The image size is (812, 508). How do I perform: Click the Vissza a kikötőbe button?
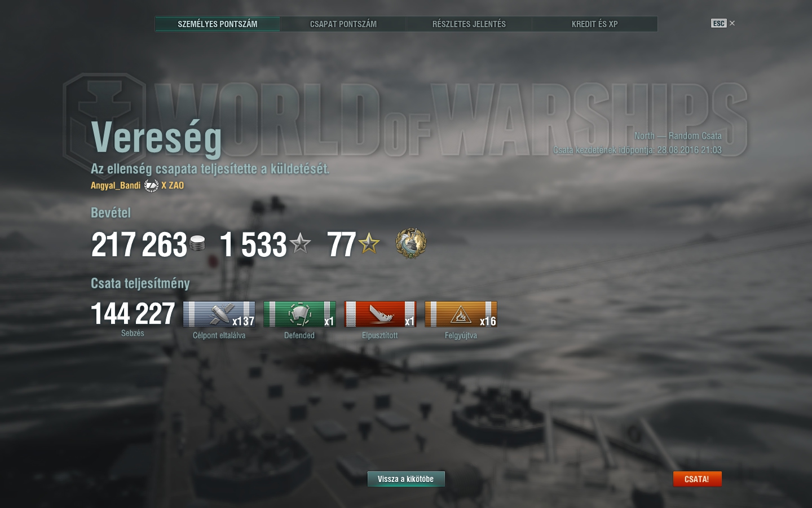(406, 479)
